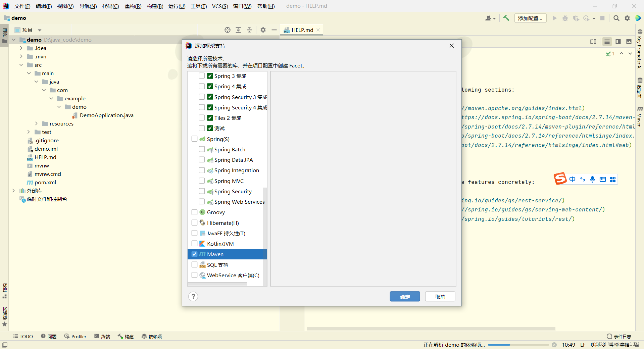The height and width of the screenshot is (349, 644).
Task: Open Problems tool window
Action: point(49,336)
